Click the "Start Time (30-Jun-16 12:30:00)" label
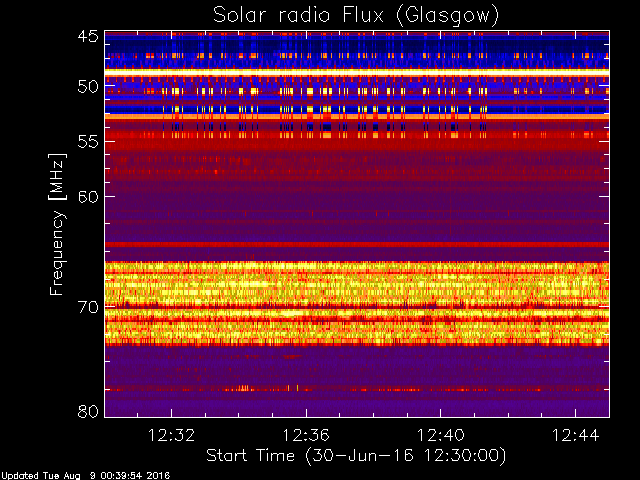Image resolution: width=640 pixels, height=480 pixels. point(356,456)
